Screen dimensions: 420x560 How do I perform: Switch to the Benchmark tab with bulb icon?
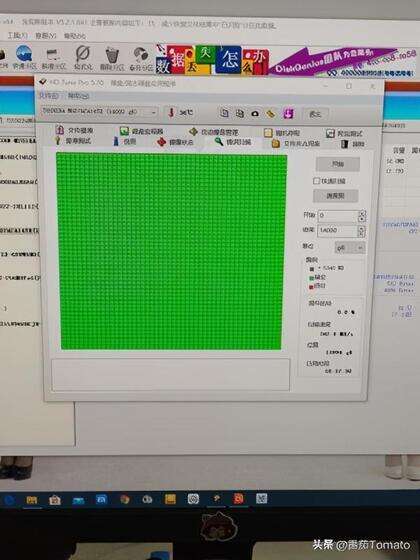74,141
